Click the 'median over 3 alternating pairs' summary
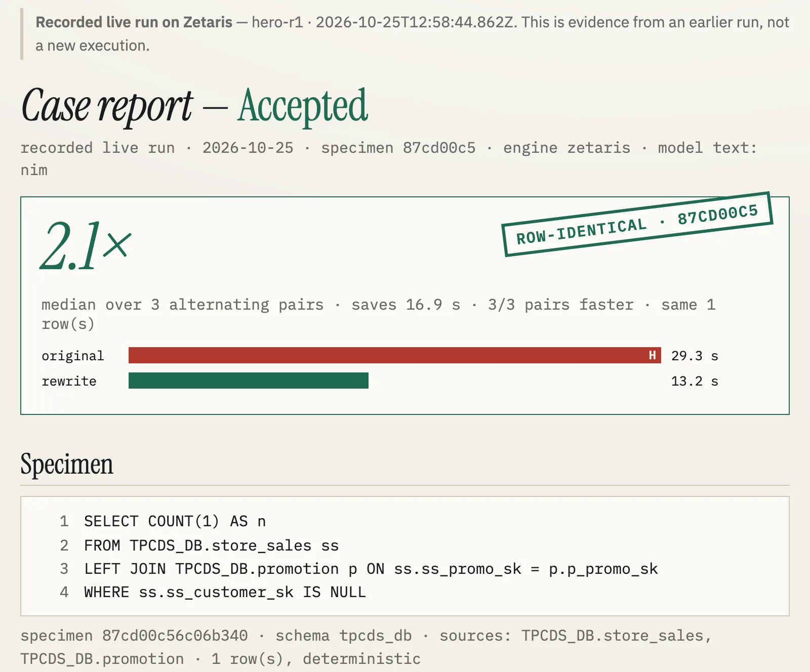This screenshot has width=810, height=672. tap(378, 314)
